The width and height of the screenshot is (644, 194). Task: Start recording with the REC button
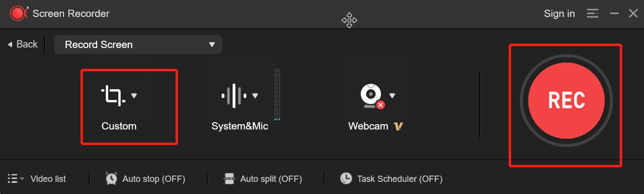pos(566,99)
